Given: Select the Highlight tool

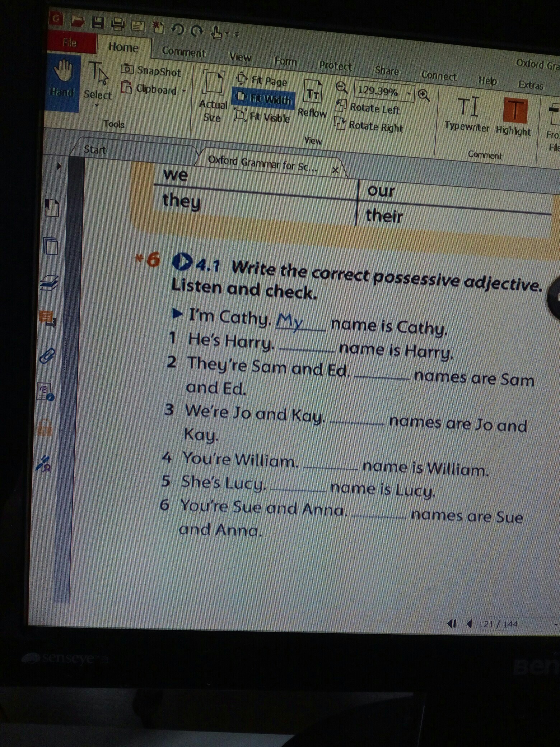Looking at the screenshot, I should tap(513, 117).
